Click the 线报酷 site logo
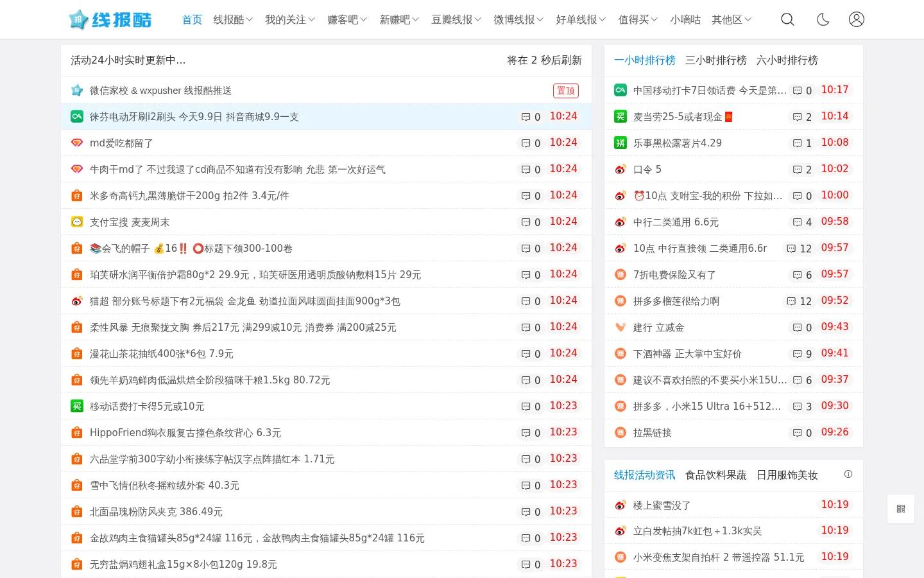 pyautogui.click(x=110, y=20)
